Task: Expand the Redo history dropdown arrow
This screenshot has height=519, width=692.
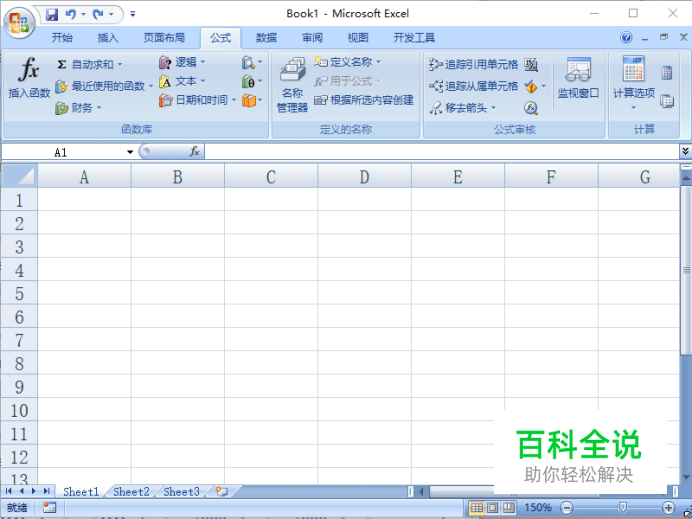Action: click(111, 15)
